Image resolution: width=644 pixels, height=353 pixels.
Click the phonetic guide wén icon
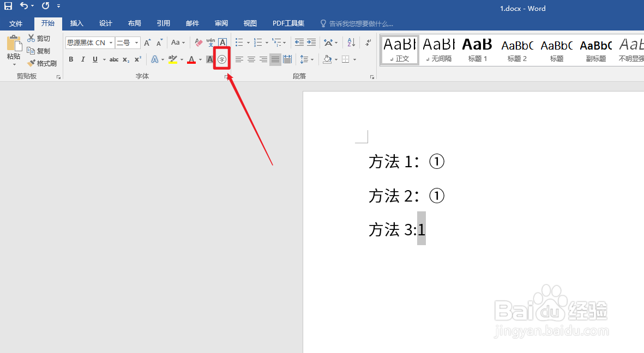[x=210, y=42]
